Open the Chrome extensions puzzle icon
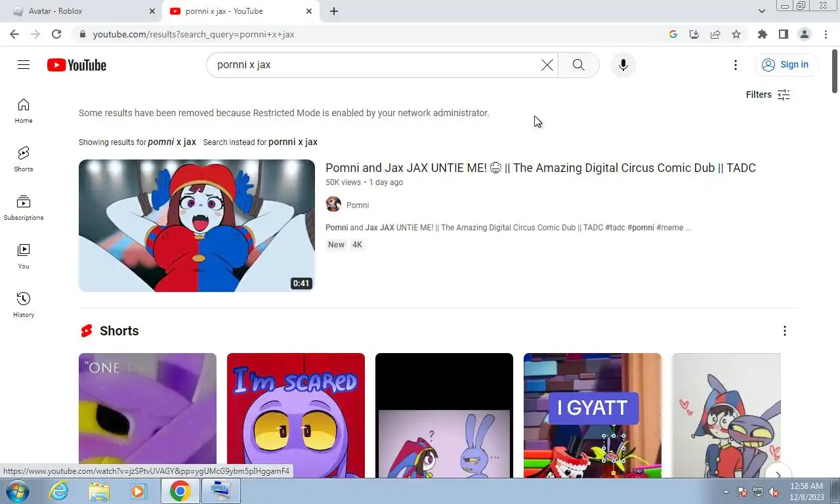 click(762, 34)
